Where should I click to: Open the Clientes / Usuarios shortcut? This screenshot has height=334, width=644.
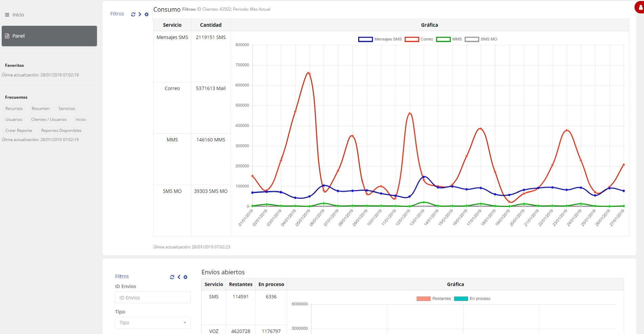click(49, 119)
